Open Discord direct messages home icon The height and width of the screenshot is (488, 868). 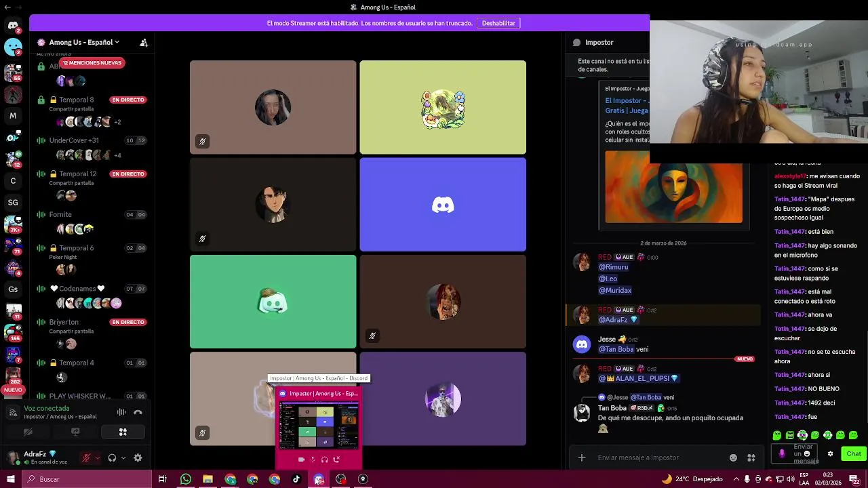(13, 26)
